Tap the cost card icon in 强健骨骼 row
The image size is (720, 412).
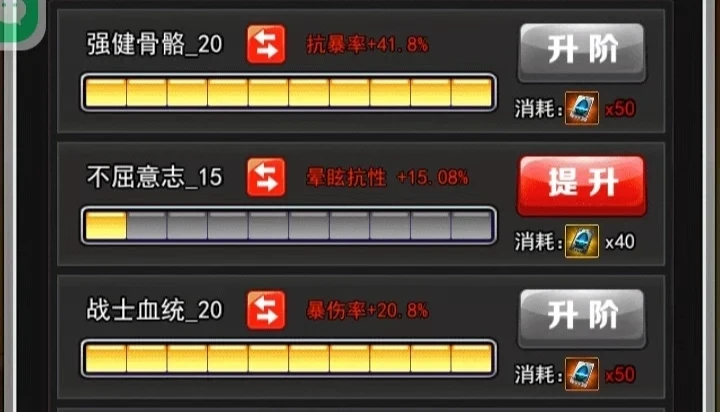coord(581,108)
